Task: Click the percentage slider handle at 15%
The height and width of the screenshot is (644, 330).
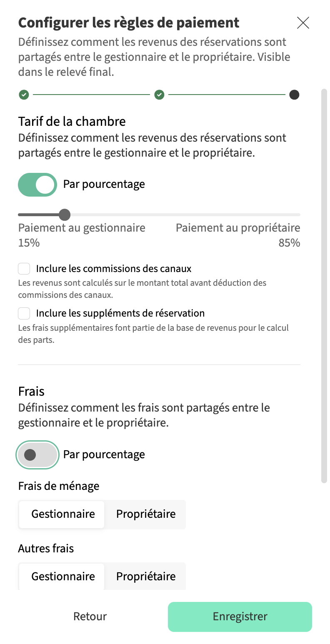Action: coord(65,215)
